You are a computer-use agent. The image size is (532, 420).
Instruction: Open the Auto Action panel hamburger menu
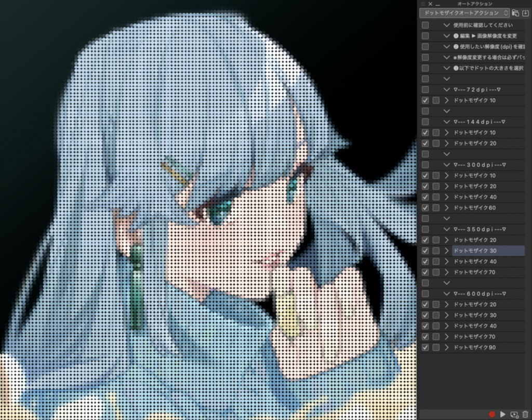[423, 4]
